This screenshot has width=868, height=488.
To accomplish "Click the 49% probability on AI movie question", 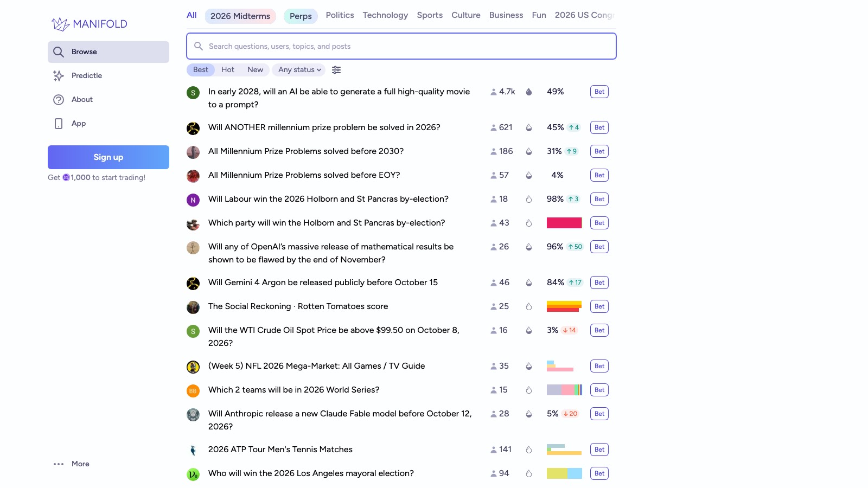I will click(x=556, y=92).
